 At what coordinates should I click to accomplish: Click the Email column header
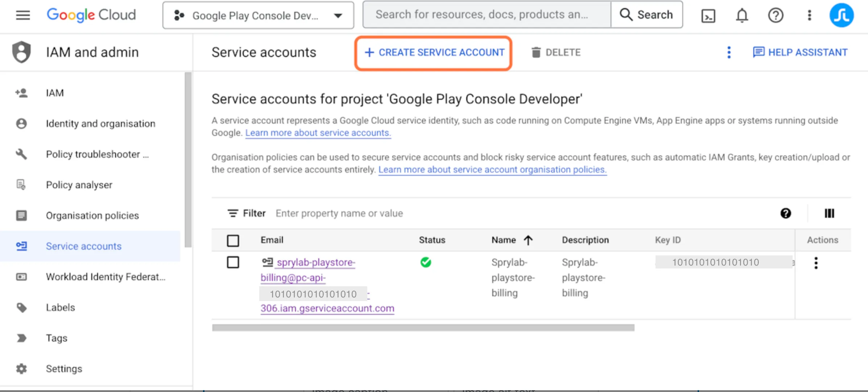[x=272, y=240]
